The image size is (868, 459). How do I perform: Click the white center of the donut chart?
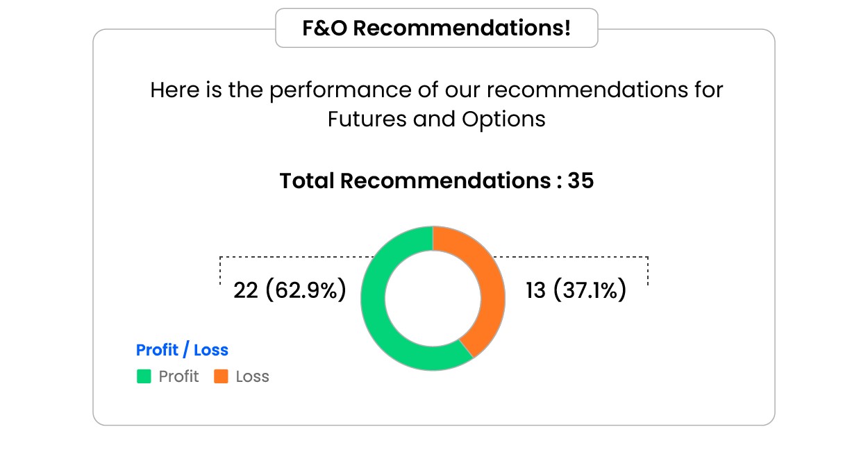(x=433, y=298)
